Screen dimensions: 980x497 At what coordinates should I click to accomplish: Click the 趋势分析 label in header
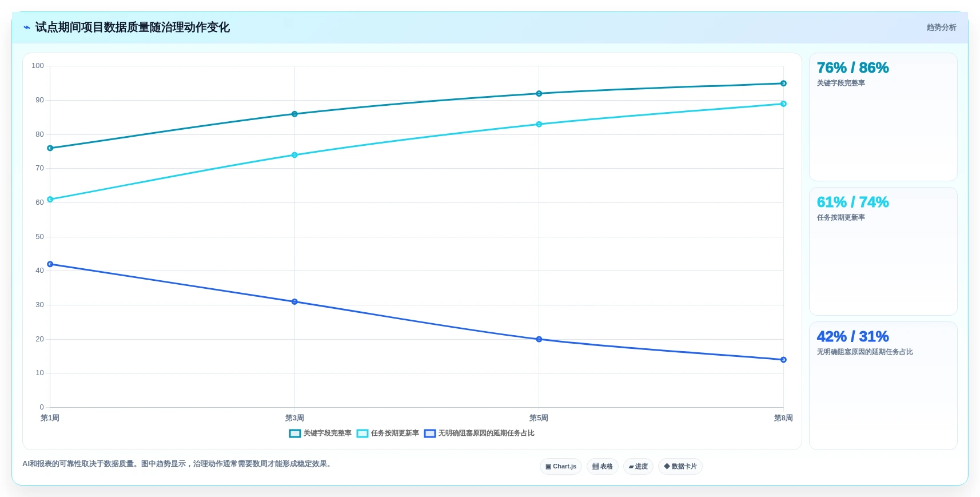click(x=941, y=27)
